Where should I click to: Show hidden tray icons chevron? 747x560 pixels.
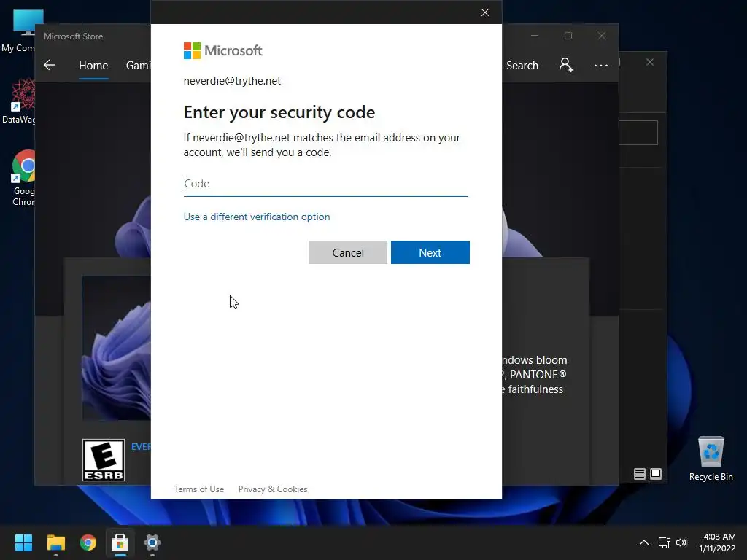643,542
